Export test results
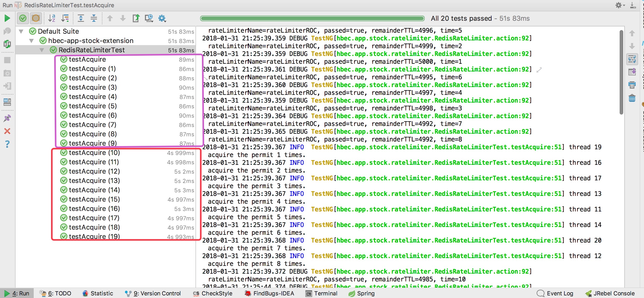This screenshot has height=298, width=644. pos(136,18)
